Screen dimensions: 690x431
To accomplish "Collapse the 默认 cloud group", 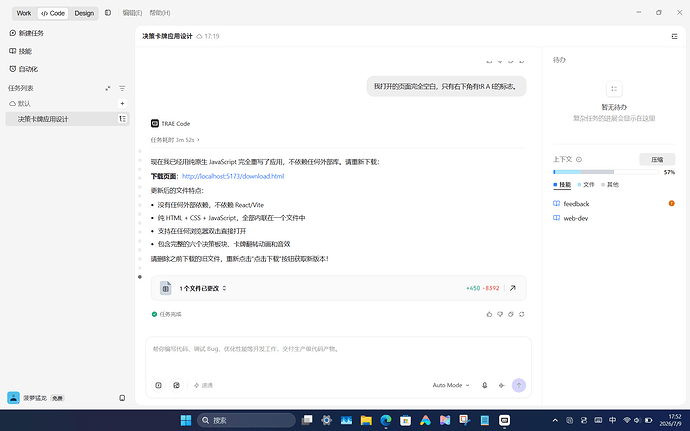I will click(x=20, y=103).
